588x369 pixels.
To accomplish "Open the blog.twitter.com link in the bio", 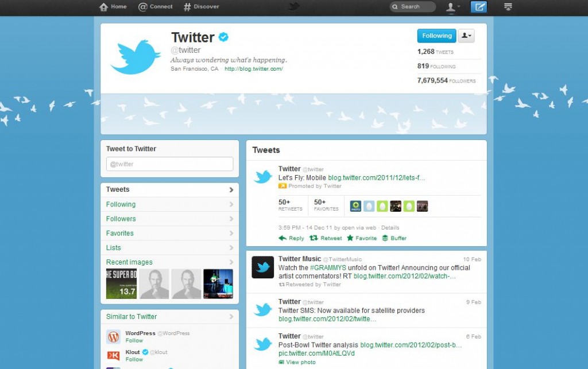I will coord(254,68).
